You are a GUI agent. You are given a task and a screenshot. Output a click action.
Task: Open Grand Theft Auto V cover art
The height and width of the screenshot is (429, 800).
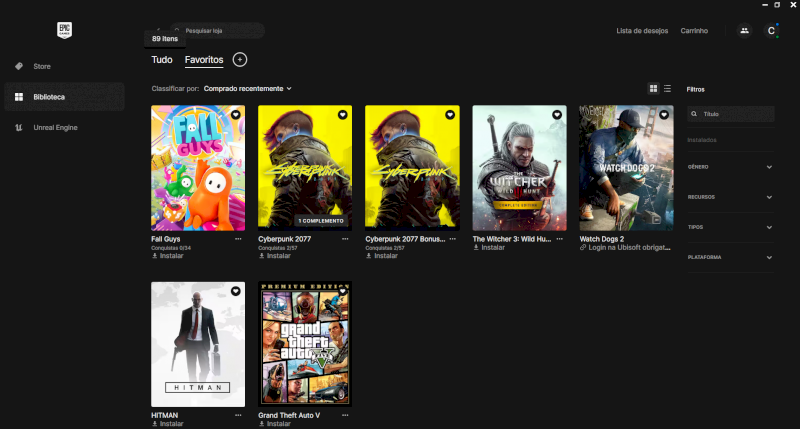(305, 344)
